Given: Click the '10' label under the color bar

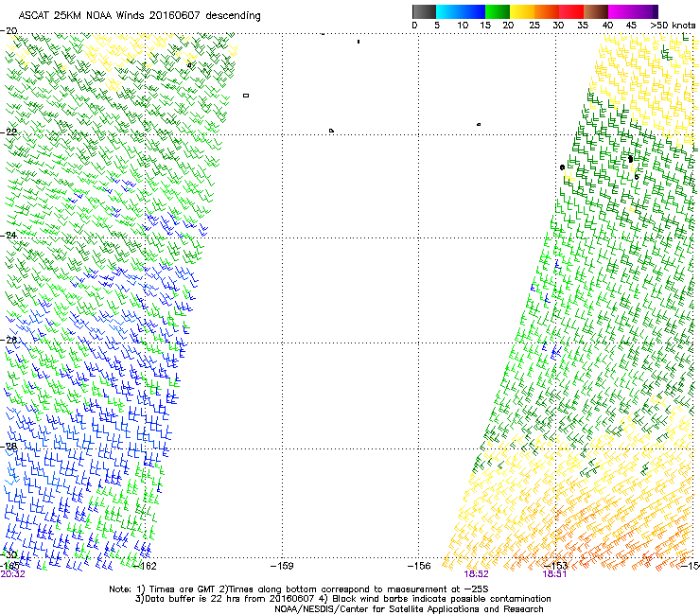Looking at the screenshot, I should [463, 26].
